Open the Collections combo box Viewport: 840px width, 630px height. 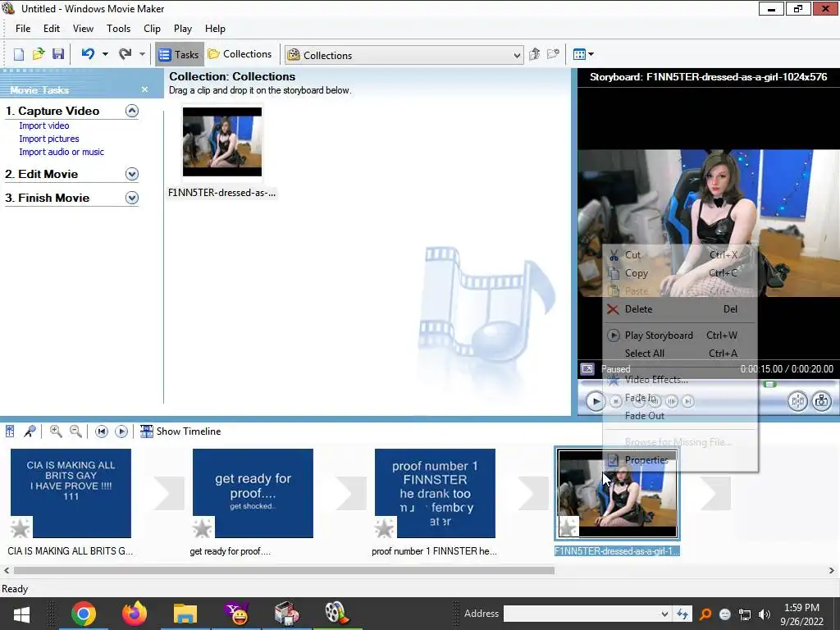click(404, 55)
